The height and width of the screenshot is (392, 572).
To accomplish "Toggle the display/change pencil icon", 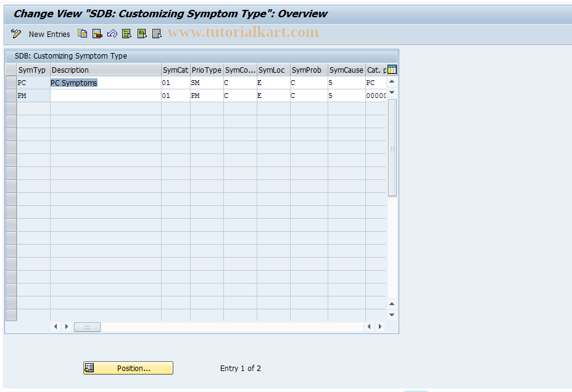I will (x=15, y=34).
